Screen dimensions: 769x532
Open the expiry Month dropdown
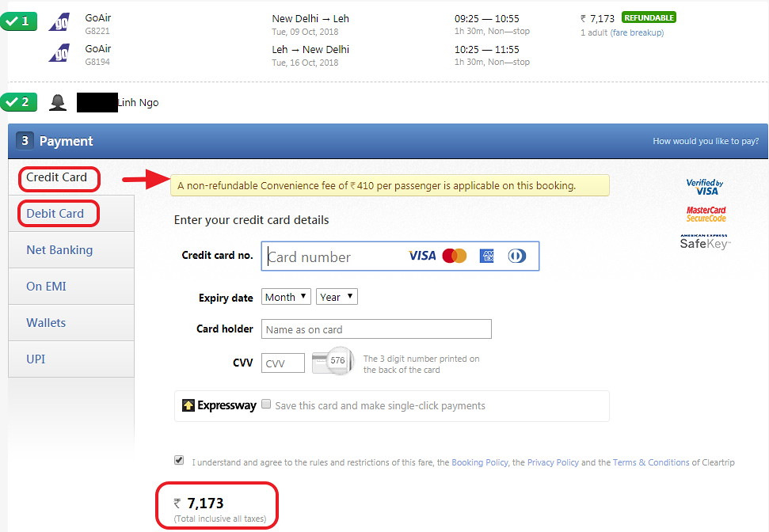pos(286,297)
